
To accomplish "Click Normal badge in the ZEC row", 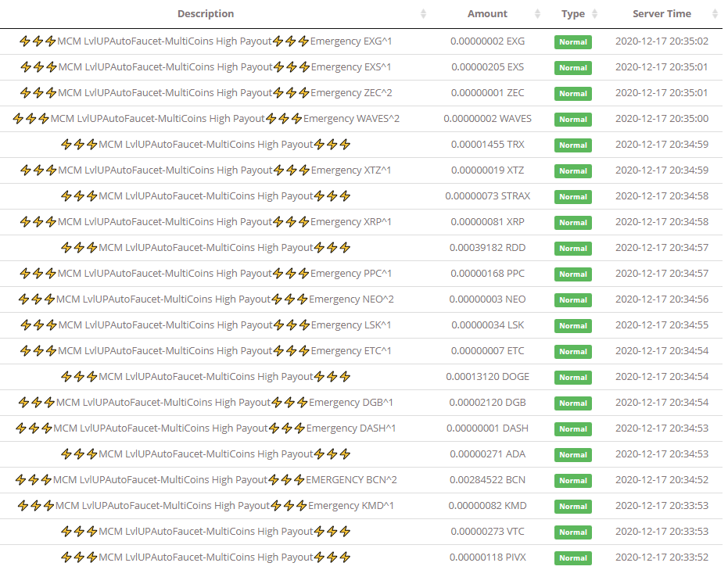I will click(x=573, y=94).
